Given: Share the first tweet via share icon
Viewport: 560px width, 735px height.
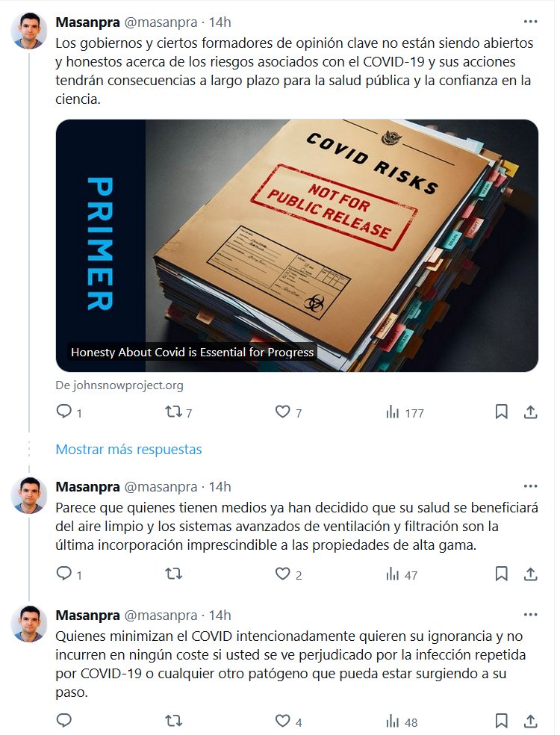Looking at the screenshot, I should tap(530, 412).
